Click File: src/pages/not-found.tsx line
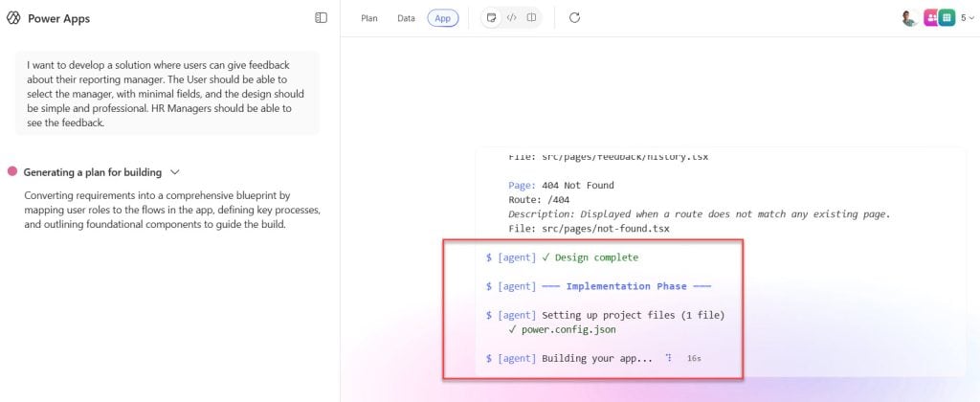 (x=589, y=229)
